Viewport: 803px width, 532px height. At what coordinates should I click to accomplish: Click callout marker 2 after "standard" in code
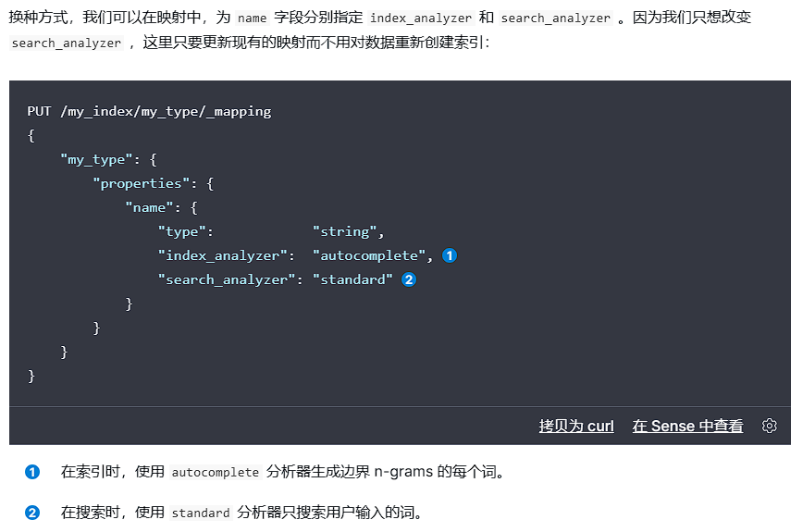tap(409, 279)
